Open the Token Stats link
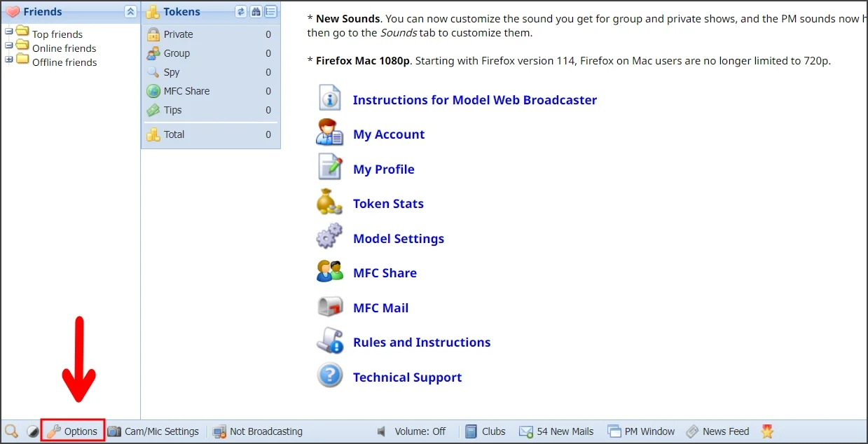 (x=389, y=204)
